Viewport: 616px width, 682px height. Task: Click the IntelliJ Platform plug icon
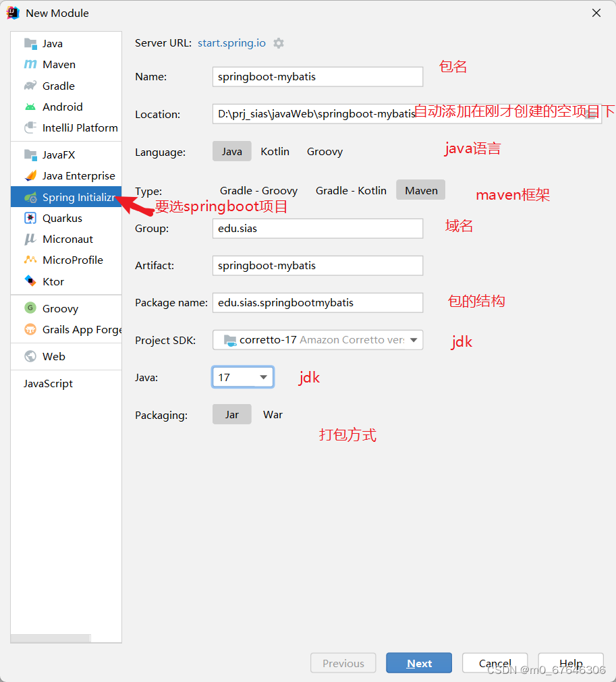[x=30, y=128]
